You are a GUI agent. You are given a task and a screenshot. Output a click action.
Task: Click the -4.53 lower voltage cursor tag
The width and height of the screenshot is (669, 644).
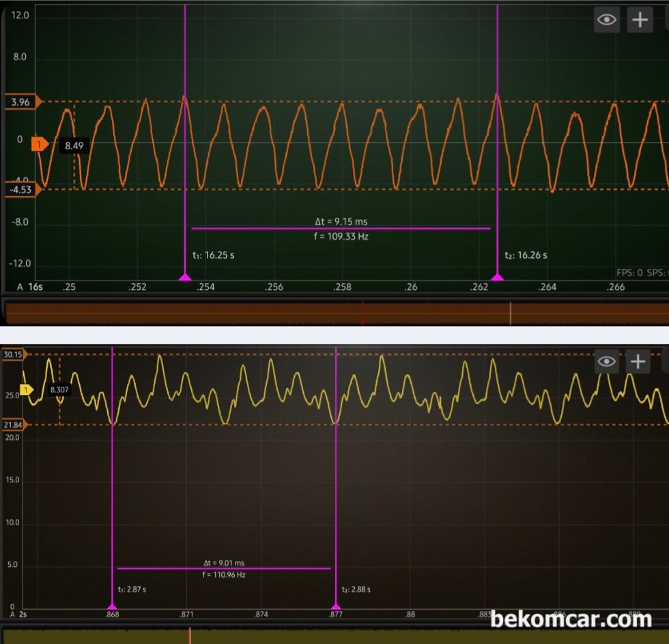tap(22, 190)
